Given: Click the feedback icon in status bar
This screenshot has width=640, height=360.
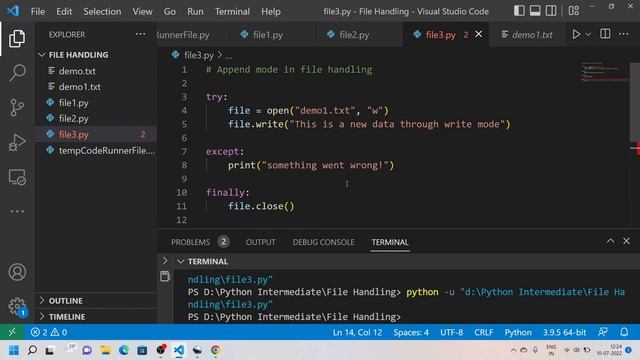Looking at the screenshot, I should [x=603, y=332].
